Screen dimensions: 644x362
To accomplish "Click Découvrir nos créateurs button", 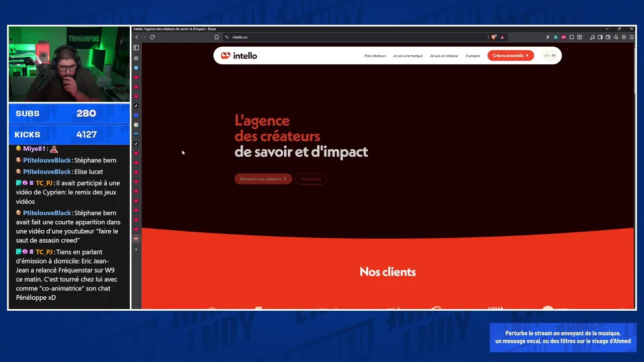I will 263,179.
